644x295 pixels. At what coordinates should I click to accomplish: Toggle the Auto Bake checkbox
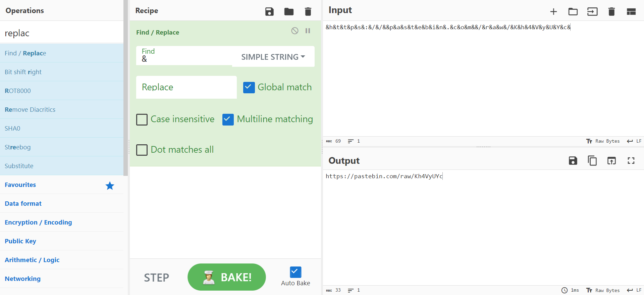coord(296,272)
